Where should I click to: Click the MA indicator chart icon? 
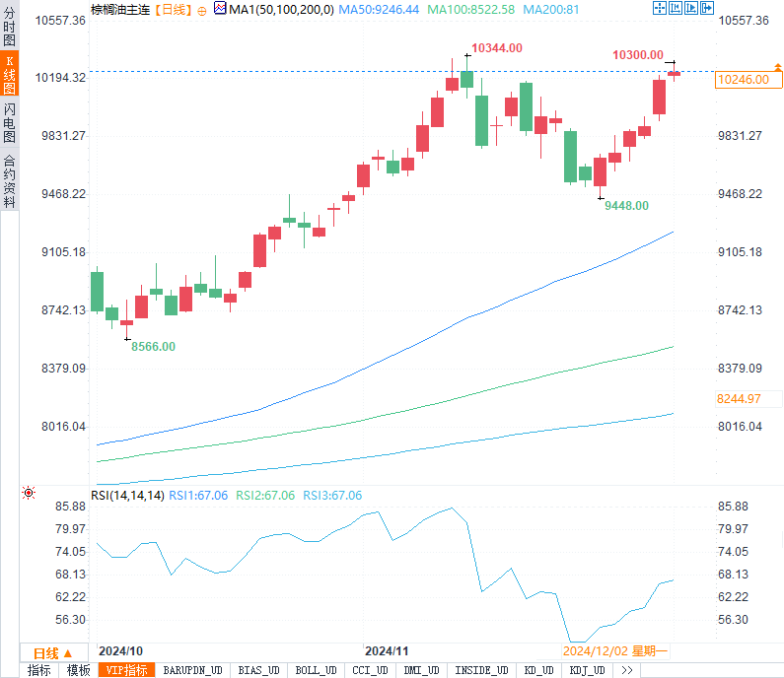[x=219, y=9]
